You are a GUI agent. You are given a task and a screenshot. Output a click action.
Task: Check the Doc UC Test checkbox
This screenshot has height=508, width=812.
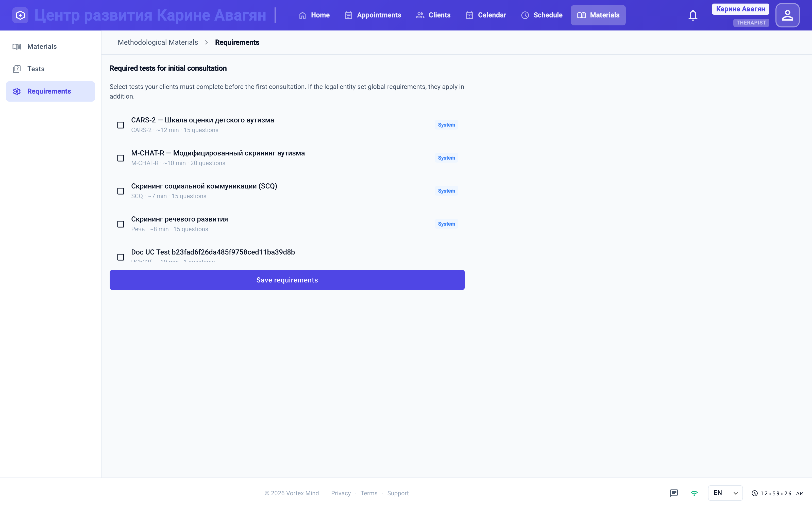point(121,257)
